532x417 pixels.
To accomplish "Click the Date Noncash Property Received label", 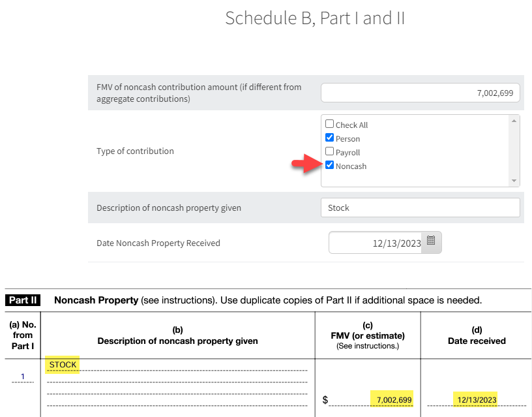I will [158, 243].
